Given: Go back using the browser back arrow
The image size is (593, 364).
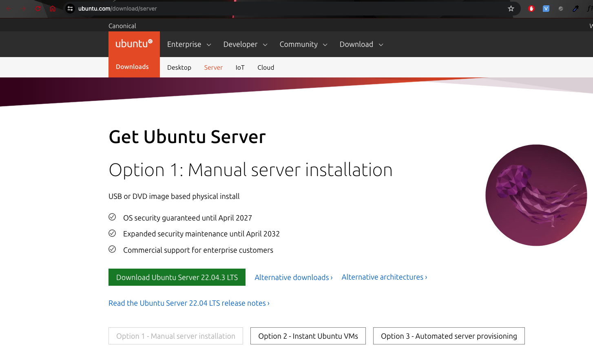Looking at the screenshot, I should (x=8, y=9).
